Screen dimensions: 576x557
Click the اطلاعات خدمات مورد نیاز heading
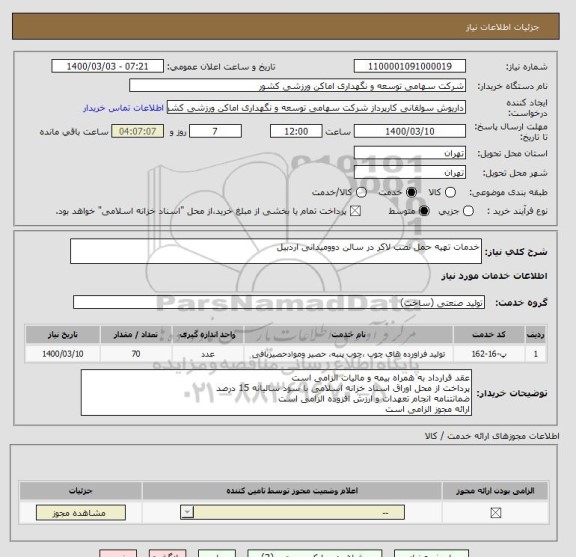coord(494,276)
